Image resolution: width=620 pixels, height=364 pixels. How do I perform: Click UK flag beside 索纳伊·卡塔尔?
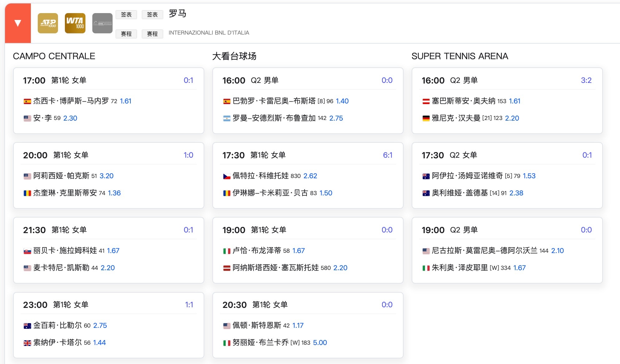click(27, 343)
